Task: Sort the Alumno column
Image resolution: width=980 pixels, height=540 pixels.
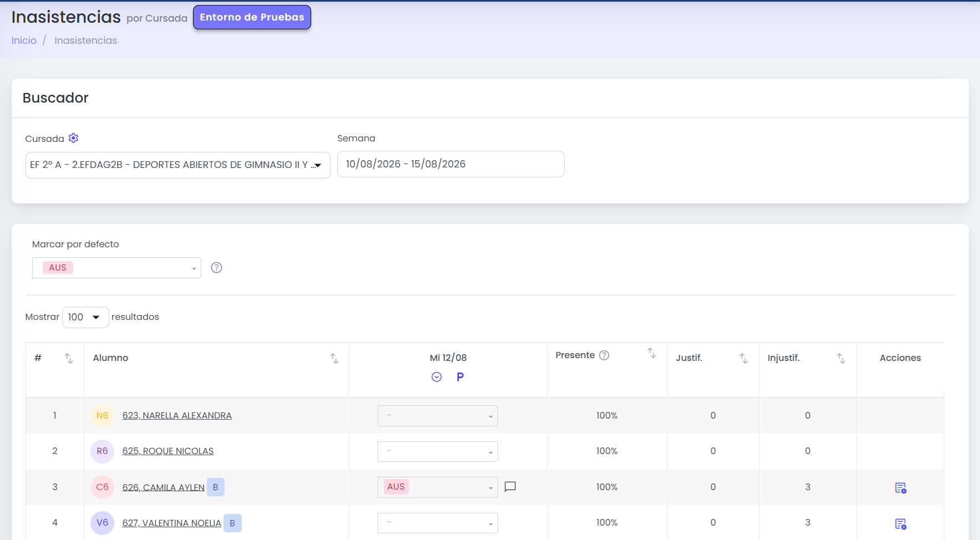Action: point(334,358)
